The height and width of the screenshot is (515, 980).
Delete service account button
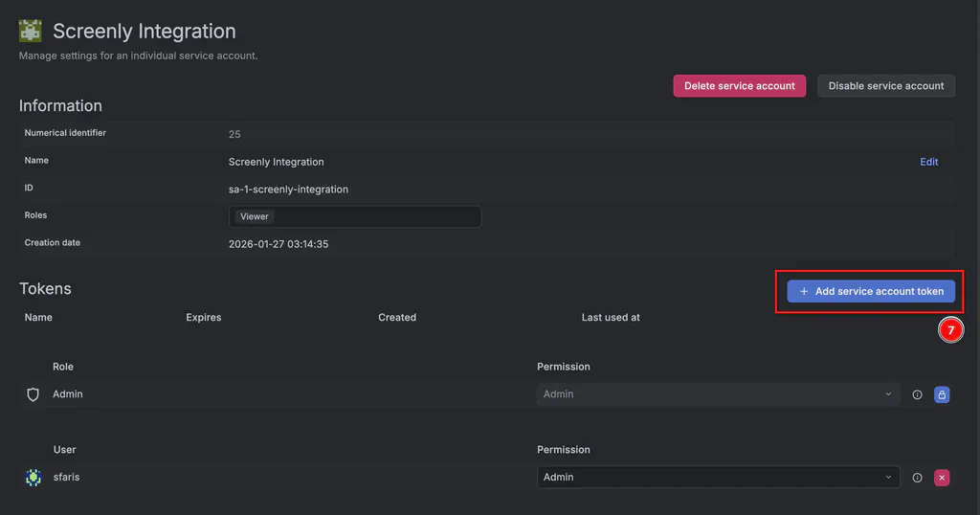click(740, 85)
